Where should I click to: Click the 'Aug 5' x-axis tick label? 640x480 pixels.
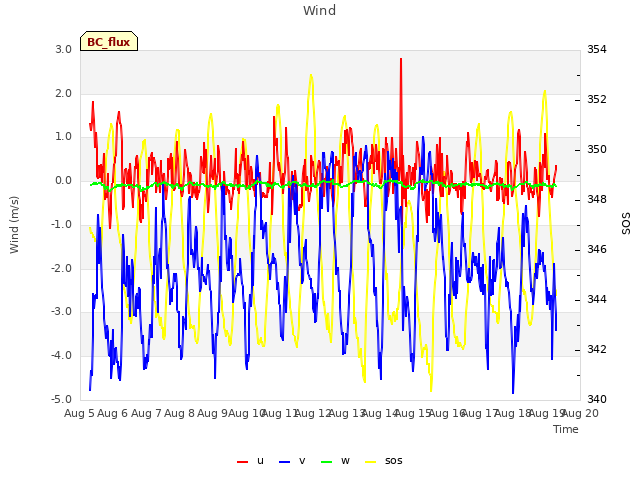pos(79,413)
